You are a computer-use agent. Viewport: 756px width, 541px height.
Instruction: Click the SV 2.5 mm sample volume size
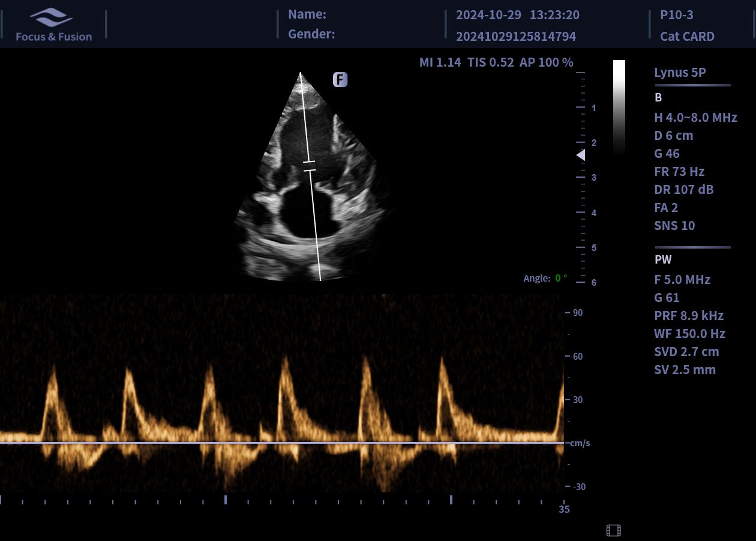[x=685, y=369]
